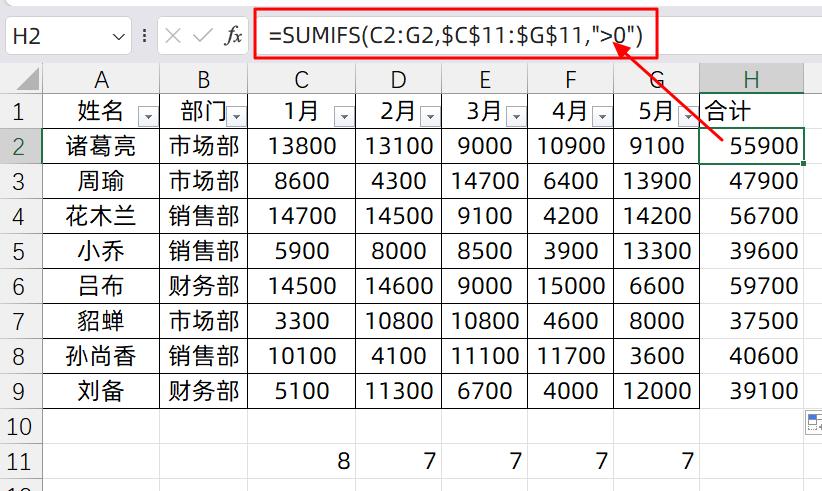Click 销售部 cell in 花木兰 row
Image resolution: width=822 pixels, height=491 pixels.
pyautogui.click(x=203, y=216)
